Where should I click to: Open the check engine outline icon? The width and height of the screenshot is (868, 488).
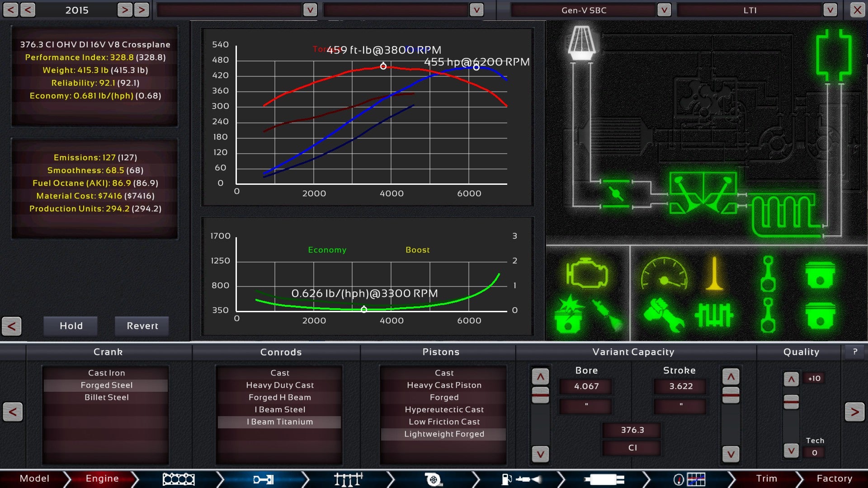tap(586, 273)
